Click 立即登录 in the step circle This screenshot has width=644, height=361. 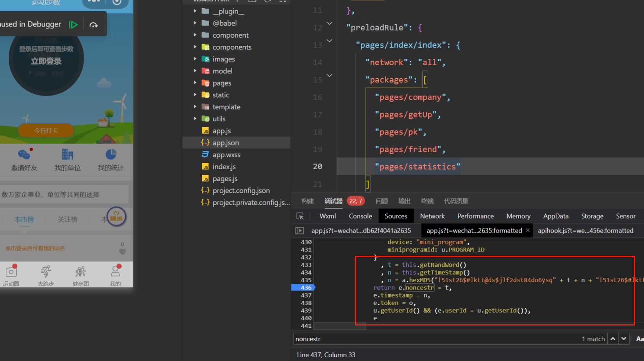pos(46,61)
